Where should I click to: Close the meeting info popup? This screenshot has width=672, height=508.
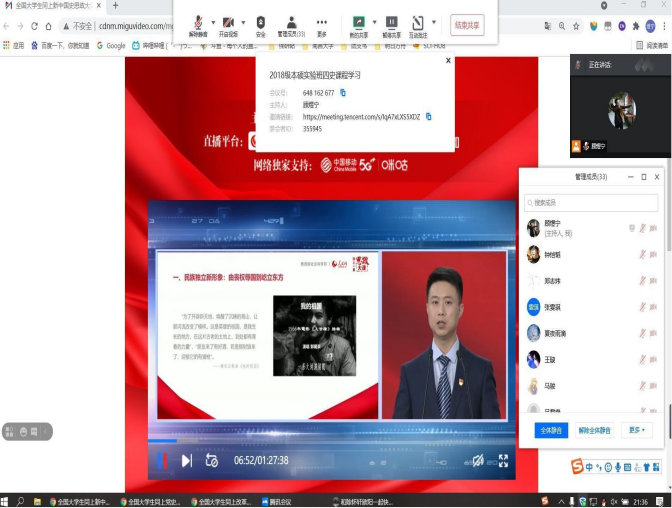(x=448, y=61)
